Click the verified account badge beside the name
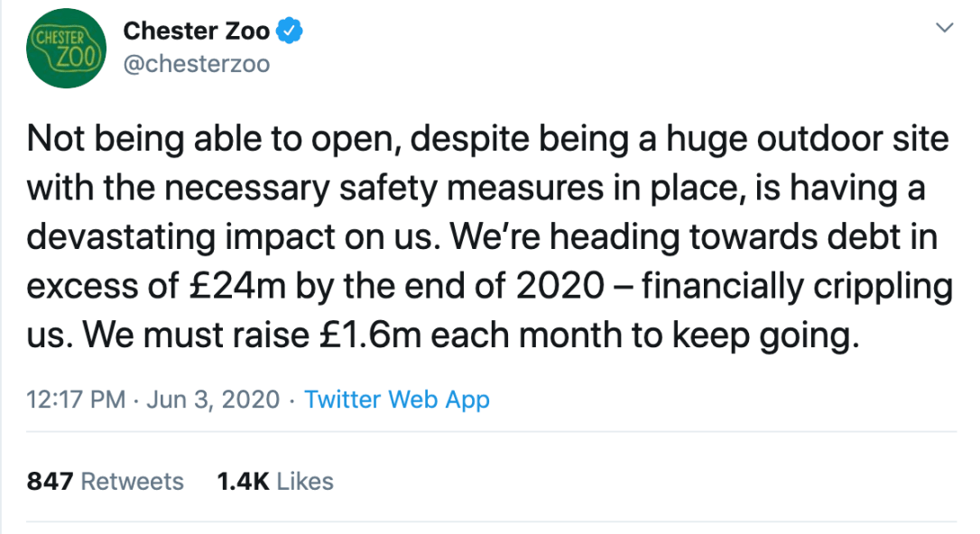This screenshot has height=534, width=980. pyautogui.click(x=287, y=29)
